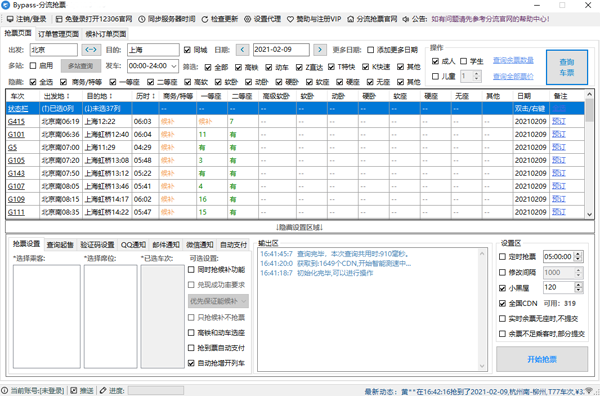600x396 pixels.
Task: Open 免登录打开12306官网 toolbar item
Action: coord(94,19)
